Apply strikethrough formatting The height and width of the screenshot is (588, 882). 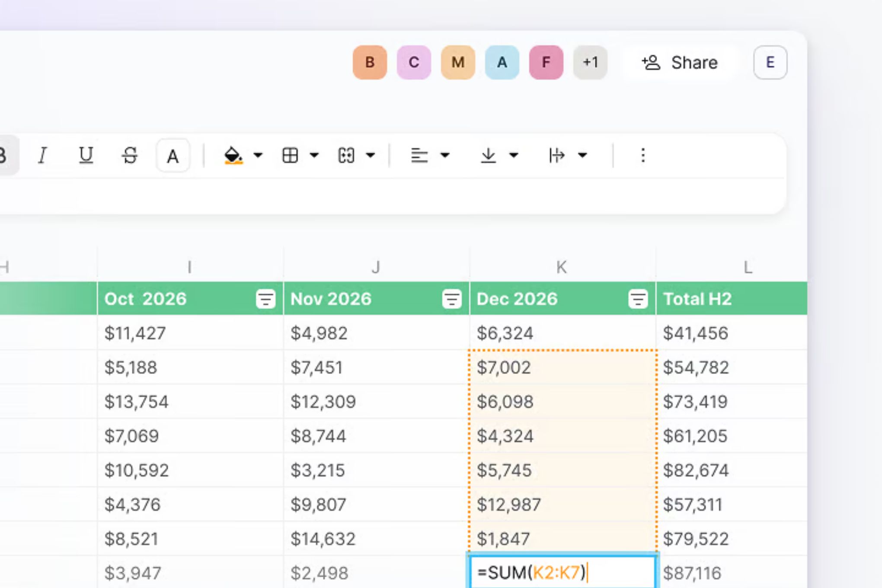point(130,156)
